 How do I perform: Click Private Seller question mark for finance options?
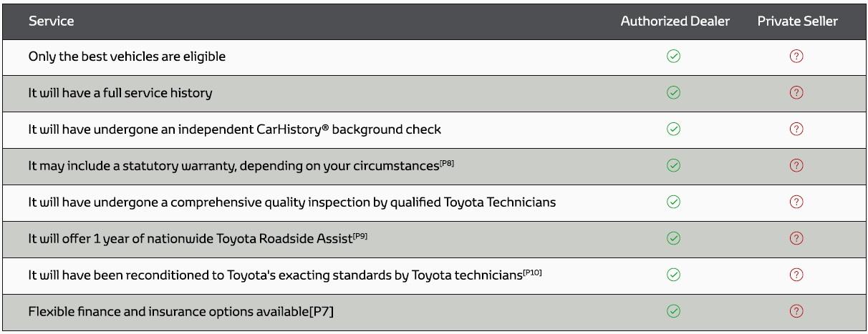796,311
